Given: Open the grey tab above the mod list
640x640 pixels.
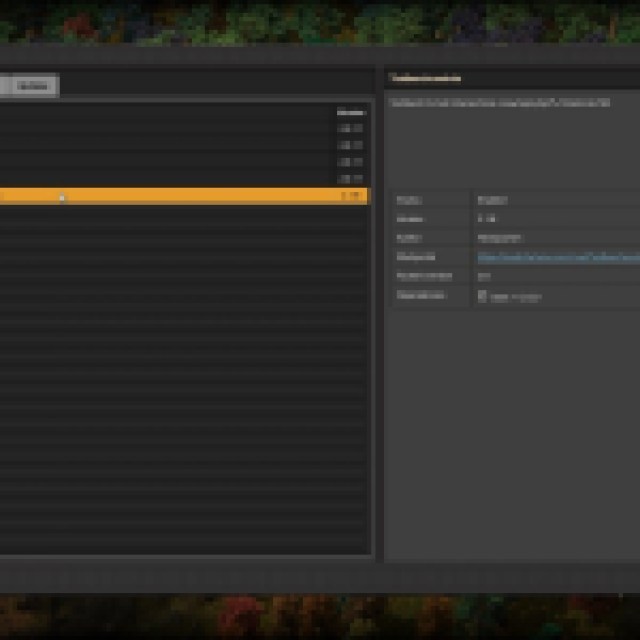Looking at the screenshot, I should click(x=34, y=86).
